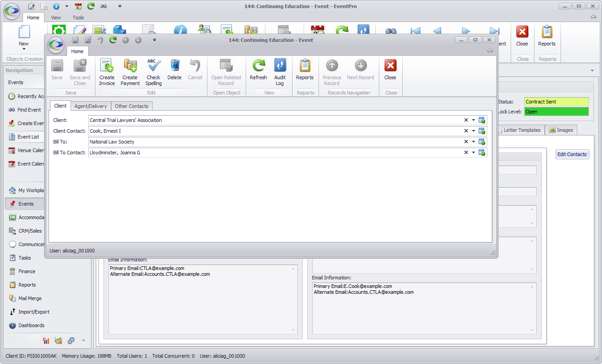Viewport: 602px width, 364px height.
Task: Open Reports in the main window ribbon
Action: (x=547, y=36)
